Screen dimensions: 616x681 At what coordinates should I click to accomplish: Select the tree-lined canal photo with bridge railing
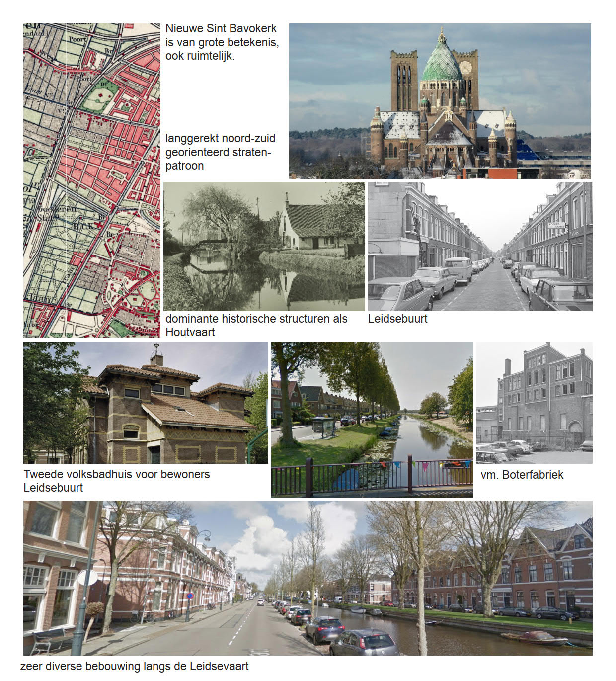click(x=372, y=419)
